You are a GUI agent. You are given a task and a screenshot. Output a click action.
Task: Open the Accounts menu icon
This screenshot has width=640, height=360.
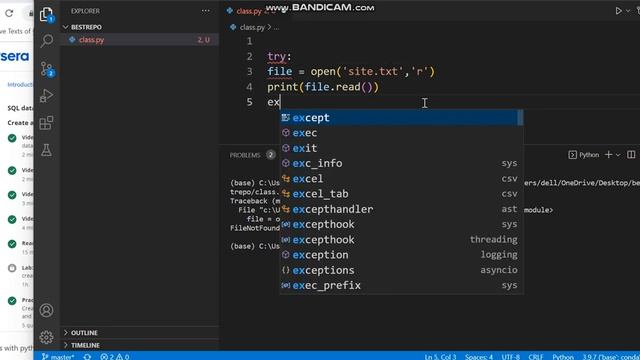click(47, 310)
